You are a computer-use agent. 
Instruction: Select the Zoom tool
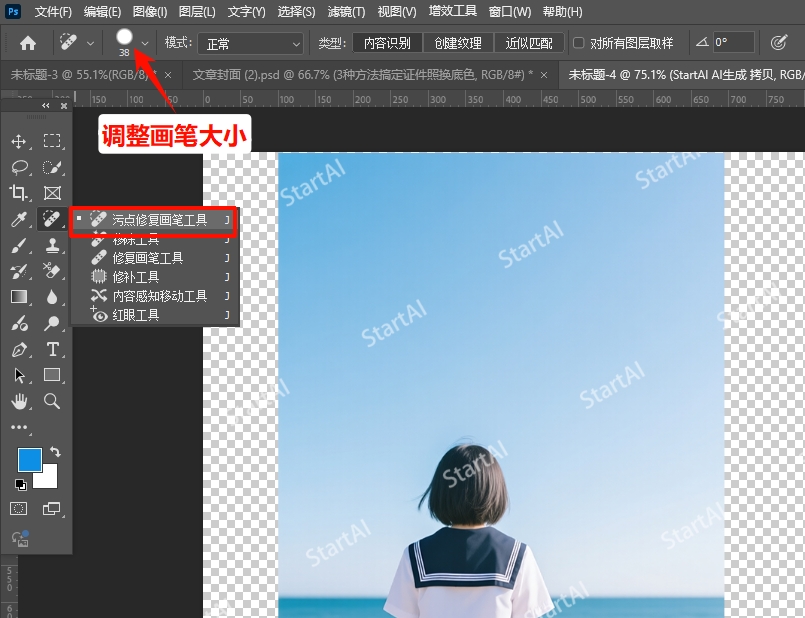[x=52, y=401]
